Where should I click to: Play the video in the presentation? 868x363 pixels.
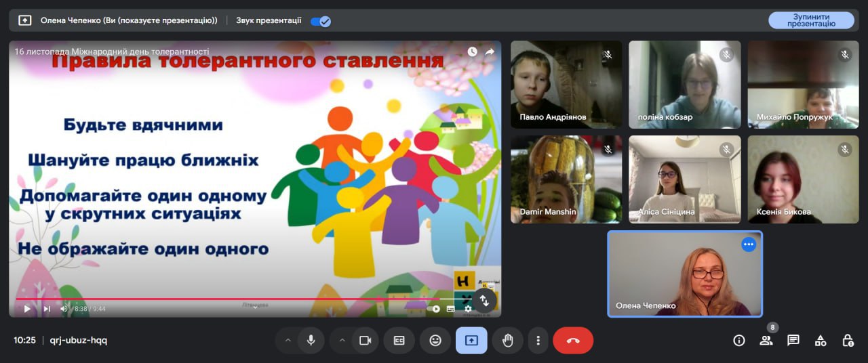point(27,309)
